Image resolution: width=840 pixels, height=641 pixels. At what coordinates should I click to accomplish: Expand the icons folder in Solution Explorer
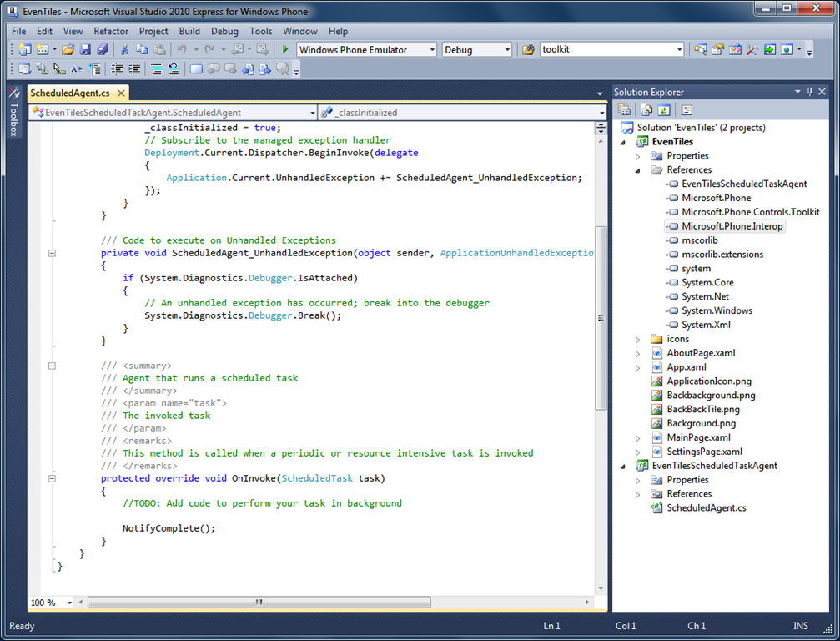pos(638,339)
